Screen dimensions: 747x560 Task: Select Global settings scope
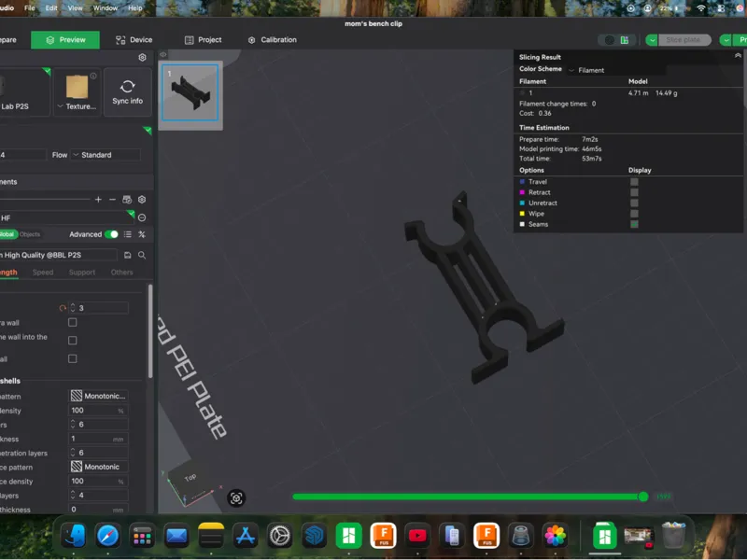pyautogui.click(x=7, y=234)
